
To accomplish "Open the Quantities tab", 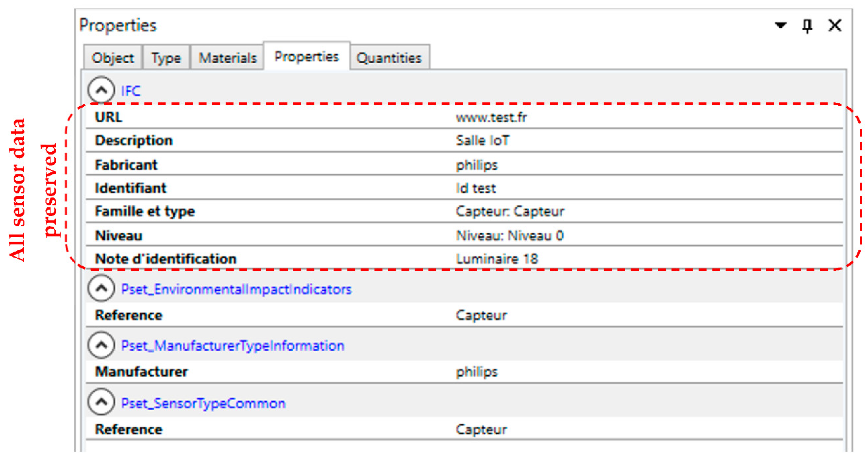I will click(389, 58).
